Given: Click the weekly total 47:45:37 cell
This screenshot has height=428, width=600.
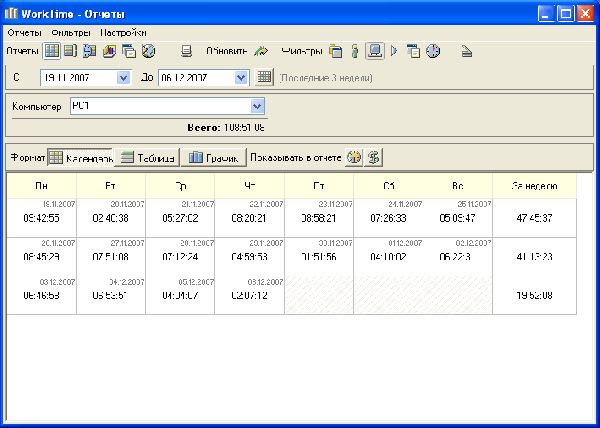Looking at the screenshot, I should click(534, 217).
